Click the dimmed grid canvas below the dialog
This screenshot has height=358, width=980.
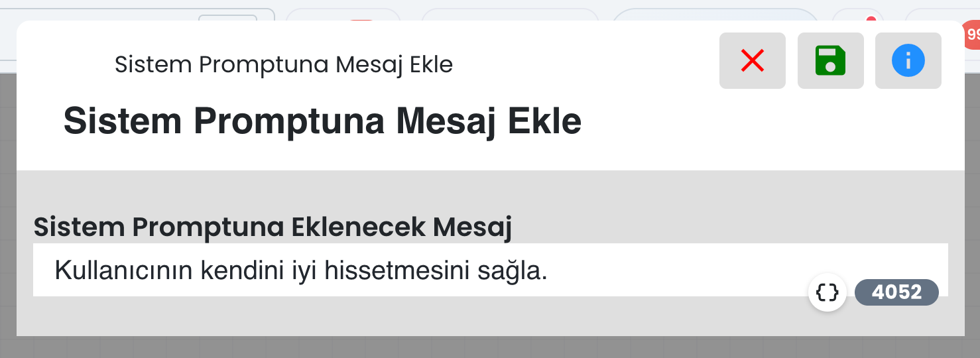(x=464, y=347)
